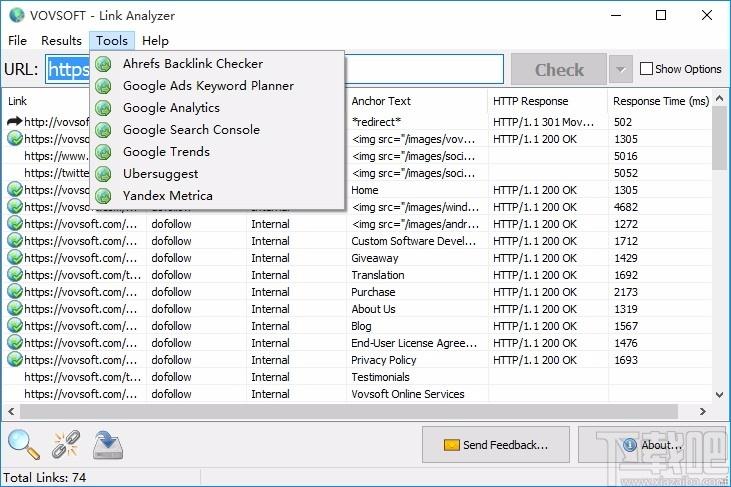Sort by the Link column header
The height and width of the screenshot is (487, 731).
(47, 101)
